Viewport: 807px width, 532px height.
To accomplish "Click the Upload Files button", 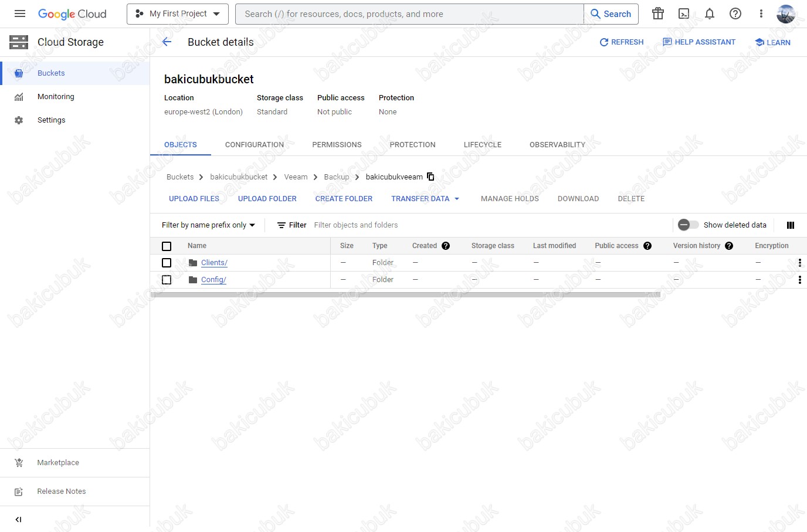I will pos(194,199).
